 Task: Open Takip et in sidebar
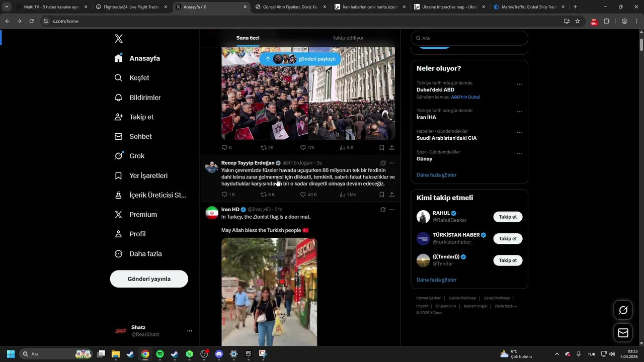point(134,117)
